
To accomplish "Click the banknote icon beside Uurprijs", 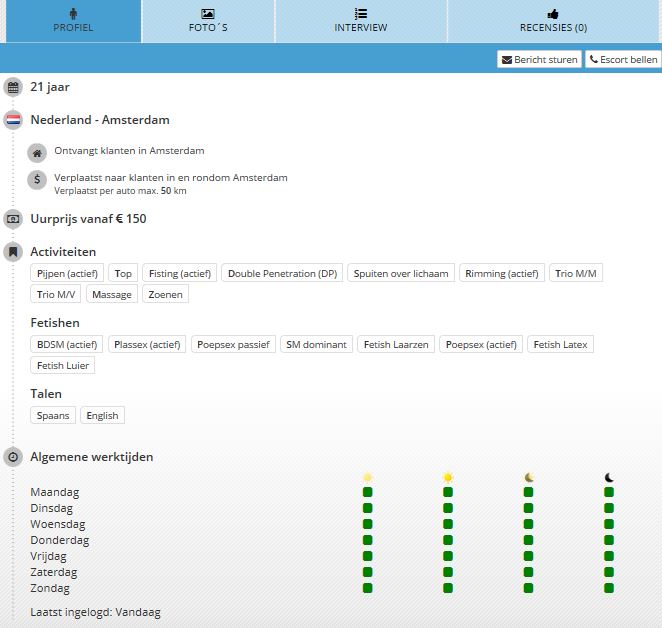I will point(13,218).
